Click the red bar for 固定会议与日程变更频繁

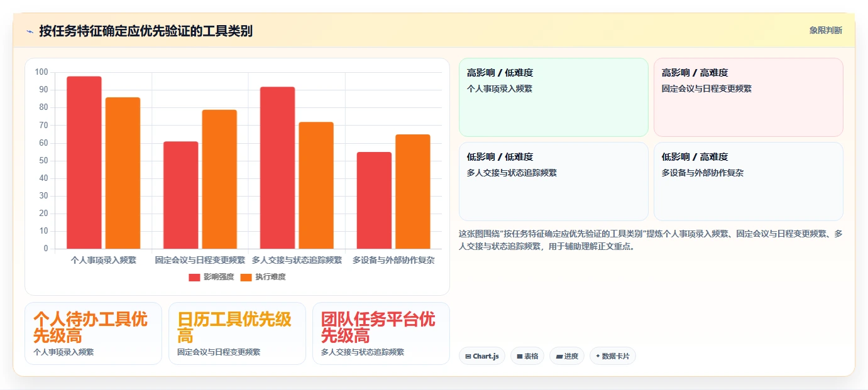pyautogui.click(x=181, y=195)
